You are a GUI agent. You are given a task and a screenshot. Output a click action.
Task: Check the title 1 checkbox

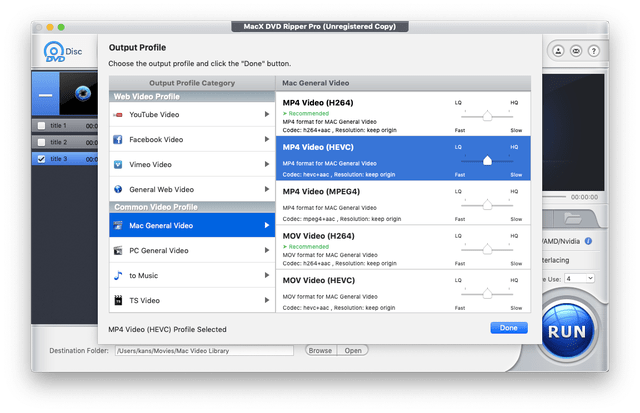pos(40,126)
